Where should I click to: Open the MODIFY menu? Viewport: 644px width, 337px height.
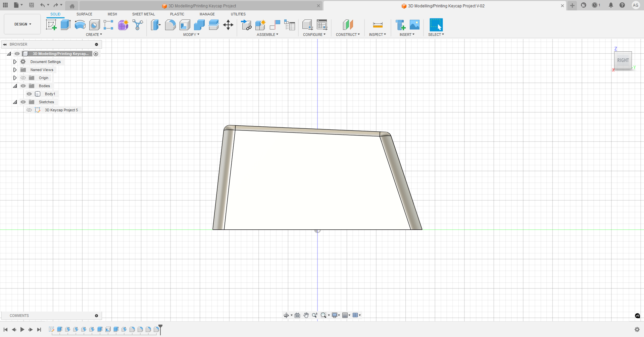(x=191, y=35)
